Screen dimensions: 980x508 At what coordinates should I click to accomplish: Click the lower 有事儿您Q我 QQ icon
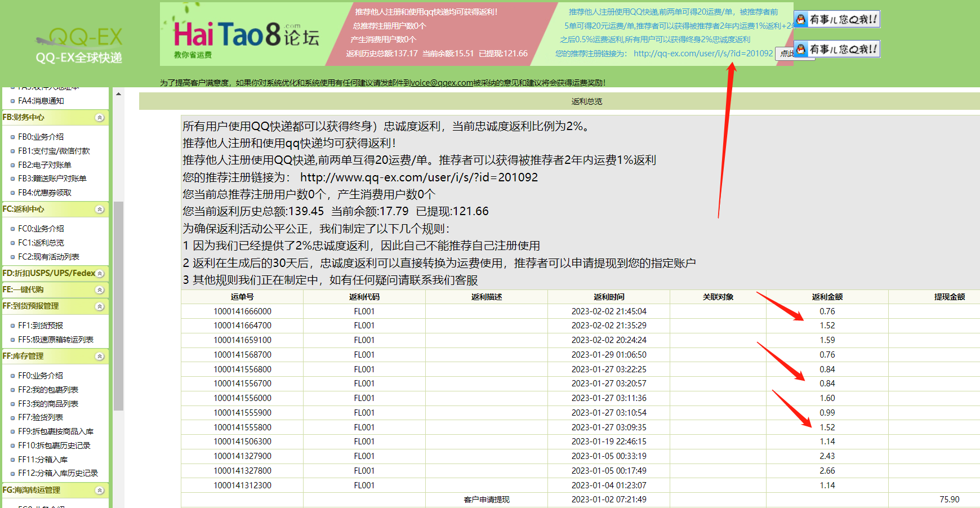[x=836, y=48]
